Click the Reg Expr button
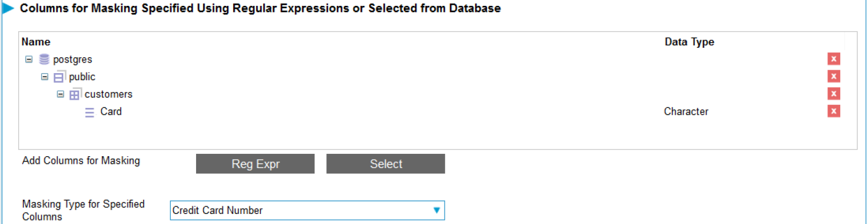Viewport: 868px width, 224px height. [x=256, y=164]
